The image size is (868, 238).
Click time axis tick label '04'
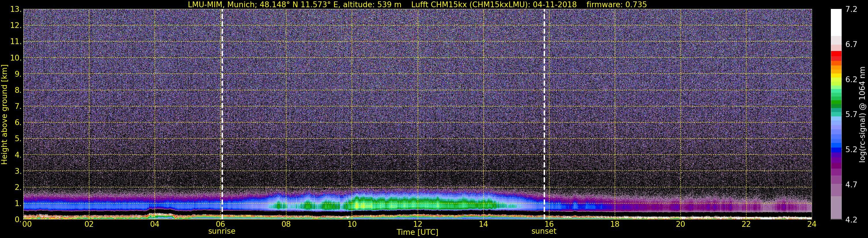(155, 224)
